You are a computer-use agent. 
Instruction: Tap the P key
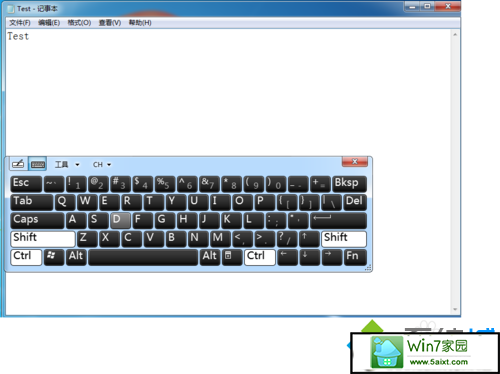pyautogui.click(x=265, y=202)
